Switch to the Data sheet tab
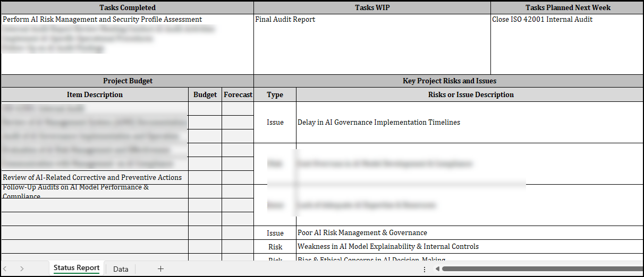The width and height of the screenshot is (644, 277). pyautogui.click(x=121, y=269)
